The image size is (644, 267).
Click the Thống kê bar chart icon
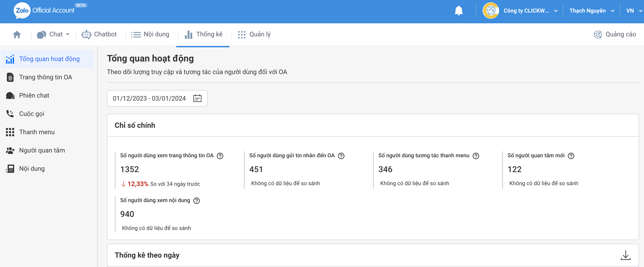pos(188,35)
